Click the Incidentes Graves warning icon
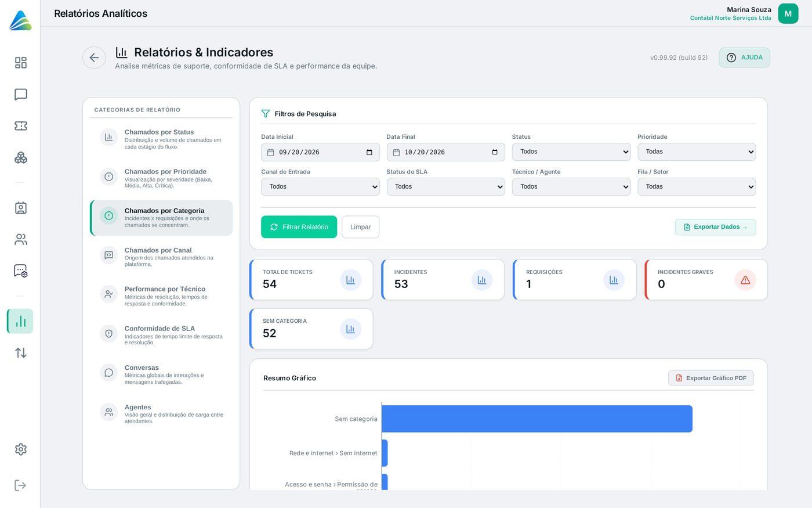812x508 pixels. [745, 280]
